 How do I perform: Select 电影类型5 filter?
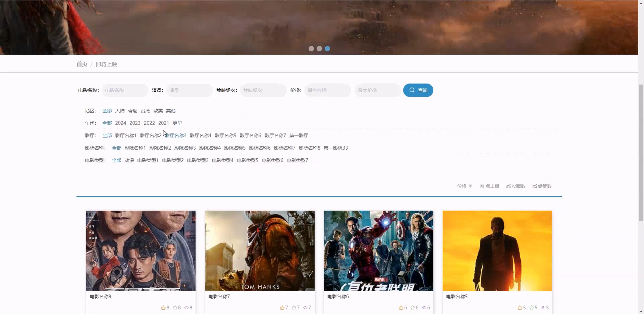click(x=247, y=160)
